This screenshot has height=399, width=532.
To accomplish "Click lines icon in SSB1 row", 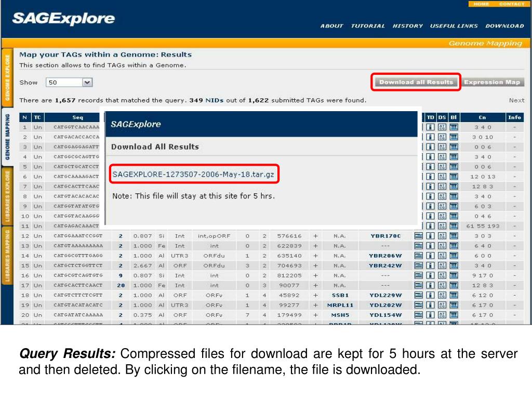I will pyautogui.click(x=419, y=295).
